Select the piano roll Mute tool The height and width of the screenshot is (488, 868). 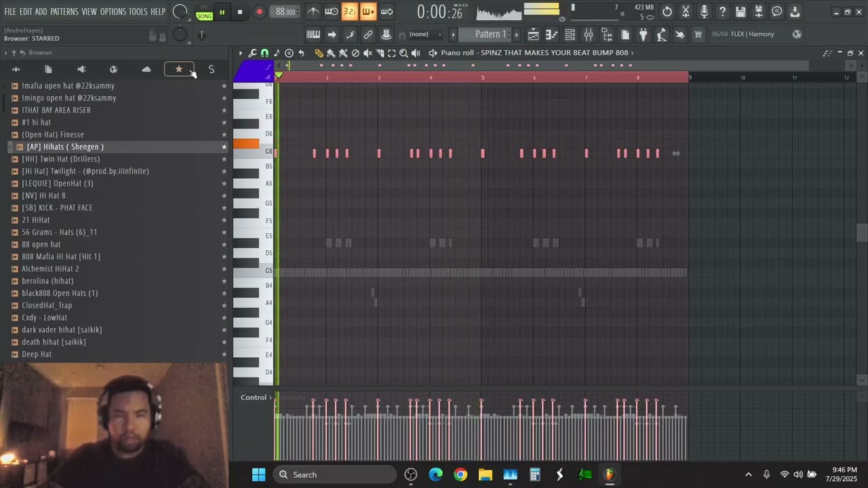(368, 53)
